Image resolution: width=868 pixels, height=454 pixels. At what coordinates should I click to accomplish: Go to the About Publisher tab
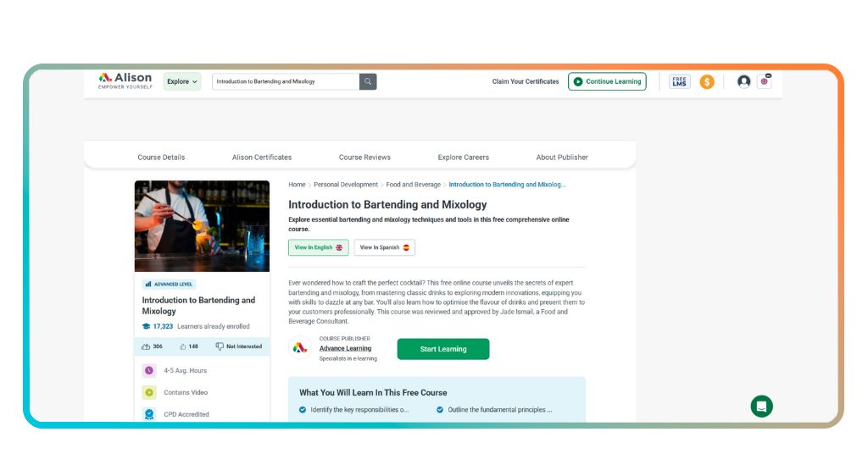pos(561,157)
